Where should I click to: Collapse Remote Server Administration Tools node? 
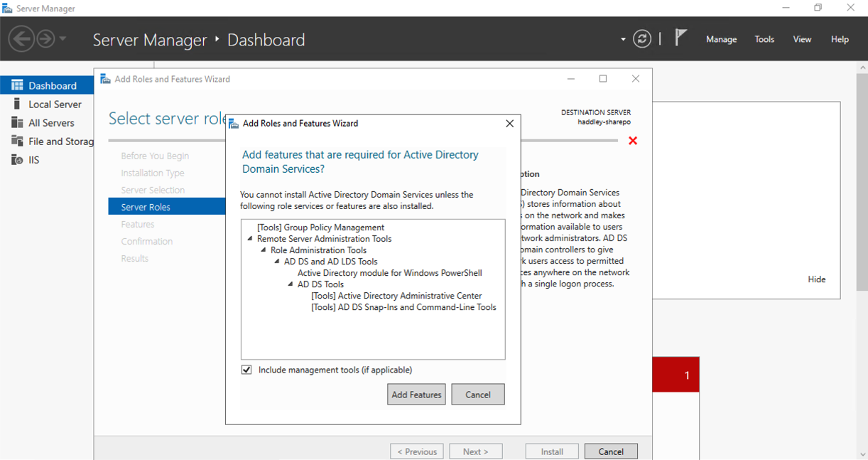[250, 239]
